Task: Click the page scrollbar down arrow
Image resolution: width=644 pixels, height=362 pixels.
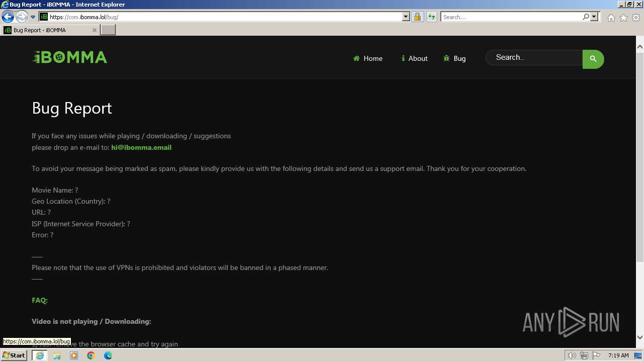Action: tap(640, 337)
